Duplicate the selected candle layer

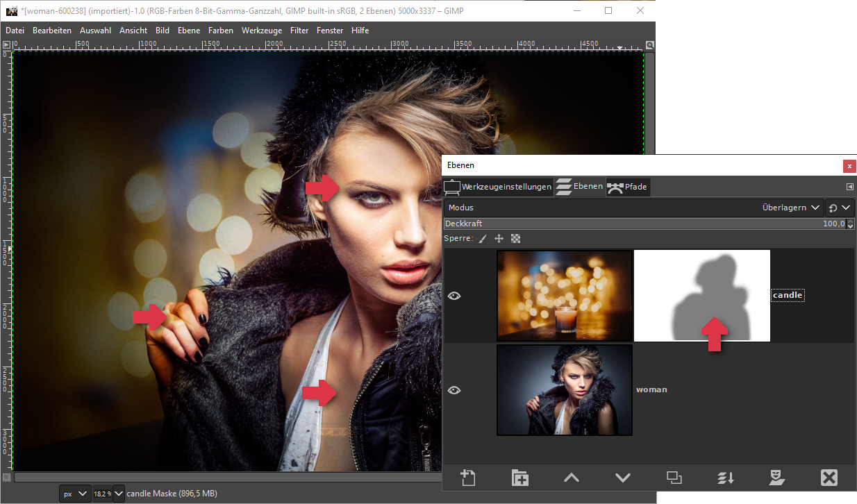point(674,478)
